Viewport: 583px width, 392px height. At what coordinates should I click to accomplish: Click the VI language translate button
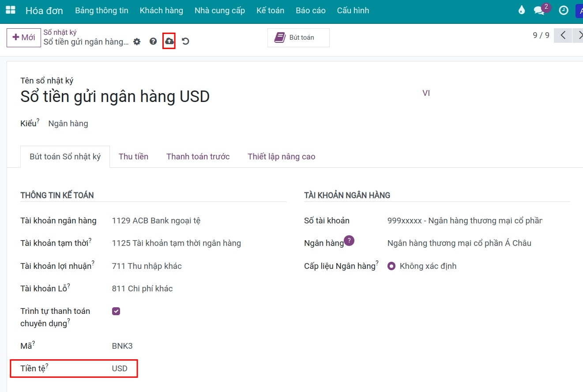coord(426,93)
